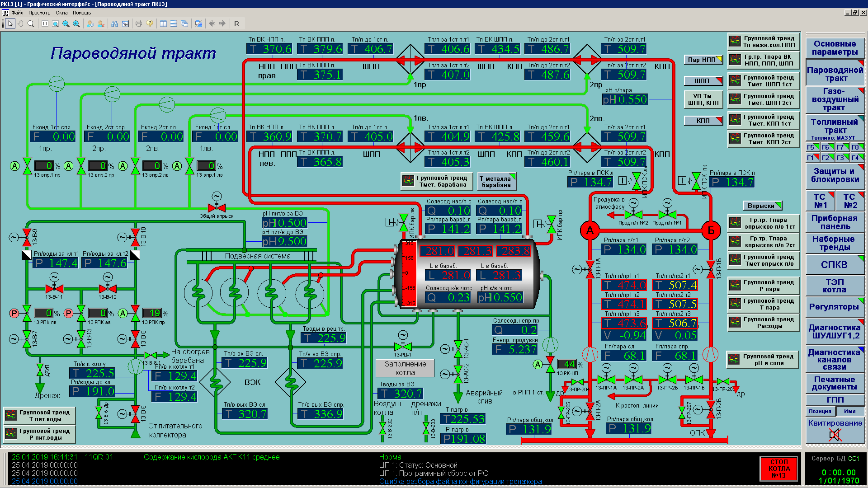Select the arrow pointer tool in toolbar
The height and width of the screenshot is (488, 868).
[x=10, y=23]
